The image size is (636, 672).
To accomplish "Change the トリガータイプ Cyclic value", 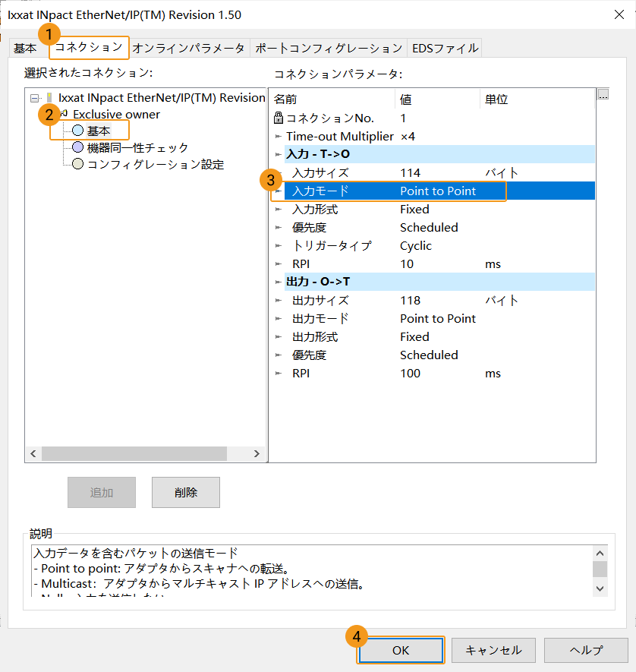I will (x=415, y=245).
